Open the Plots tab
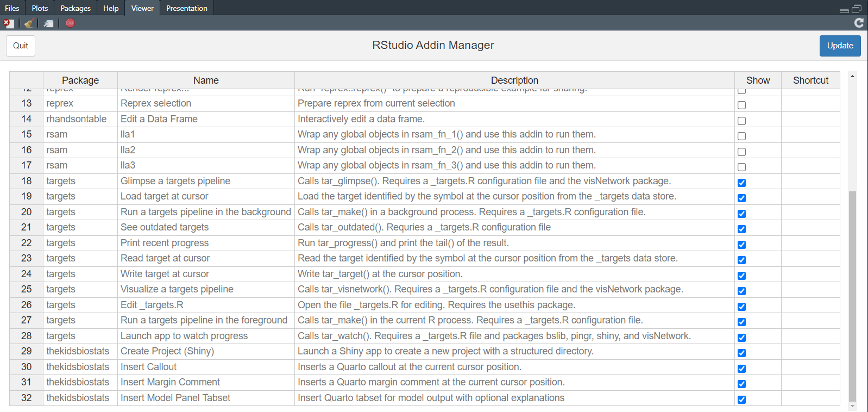Viewport: 868px width, 412px height. [40, 8]
